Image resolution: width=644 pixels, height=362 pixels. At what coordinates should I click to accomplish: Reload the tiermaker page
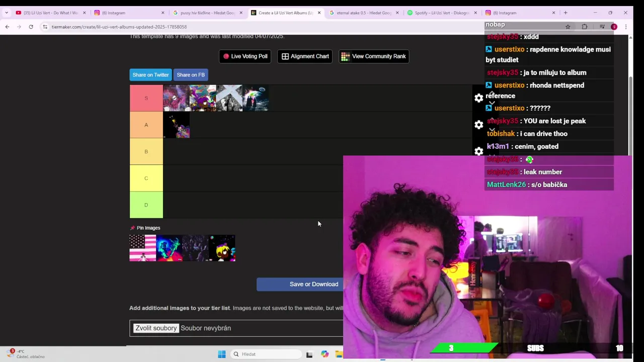point(31,27)
